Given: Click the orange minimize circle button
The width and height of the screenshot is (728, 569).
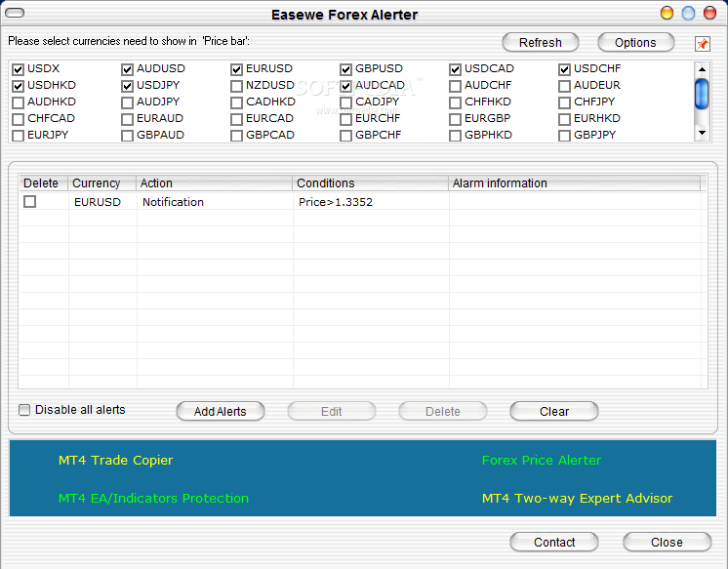Looking at the screenshot, I should coord(667,13).
